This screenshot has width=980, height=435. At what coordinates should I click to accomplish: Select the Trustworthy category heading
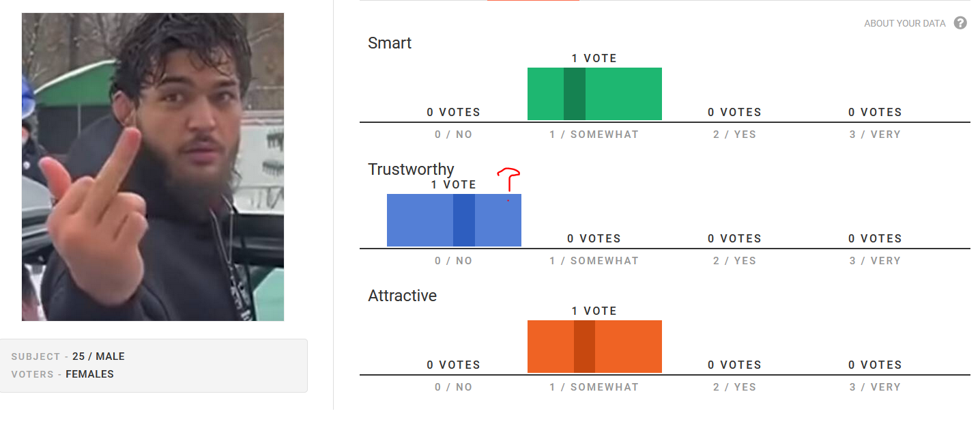pos(411,169)
